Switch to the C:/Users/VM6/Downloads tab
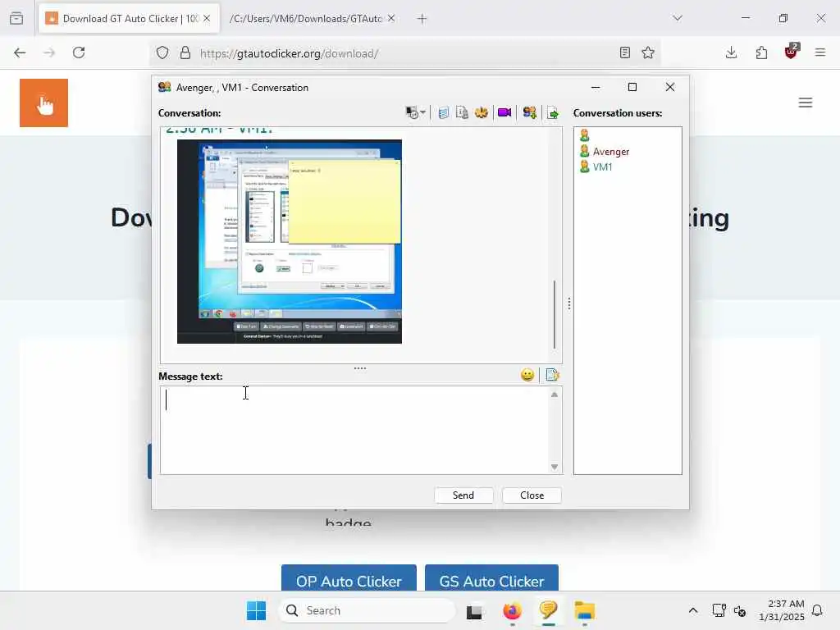Image resolution: width=840 pixels, height=630 pixels. point(306,19)
